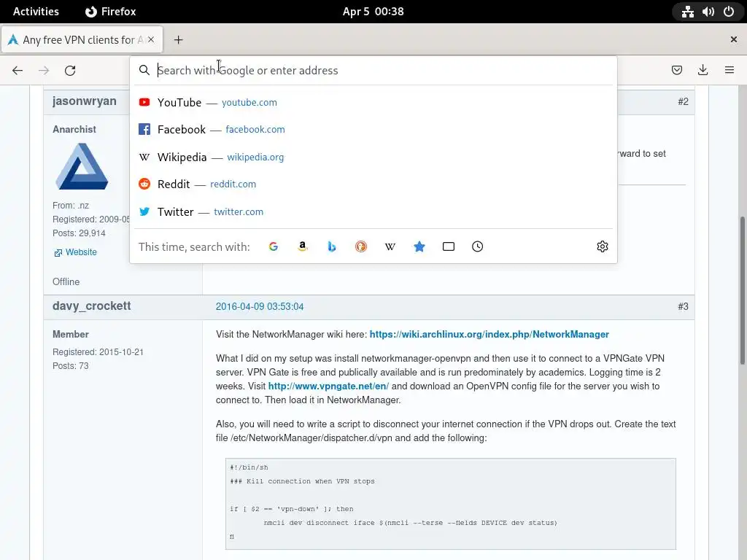Click the network status icon in system tray

687,12
